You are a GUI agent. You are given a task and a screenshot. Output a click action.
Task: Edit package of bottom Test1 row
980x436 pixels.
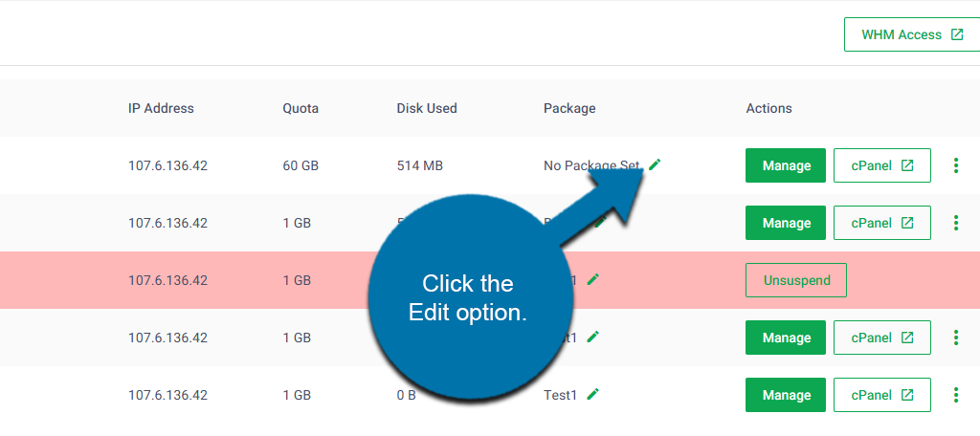(x=593, y=393)
